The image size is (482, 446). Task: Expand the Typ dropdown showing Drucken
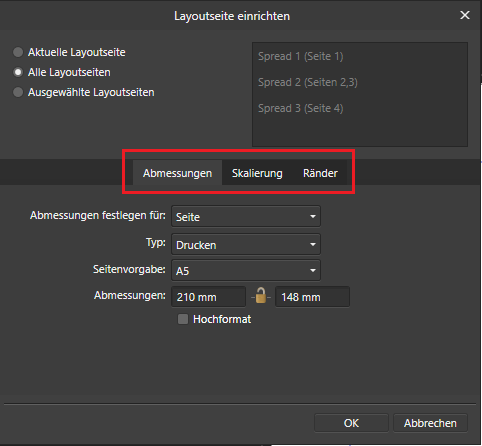click(x=246, y=245)
